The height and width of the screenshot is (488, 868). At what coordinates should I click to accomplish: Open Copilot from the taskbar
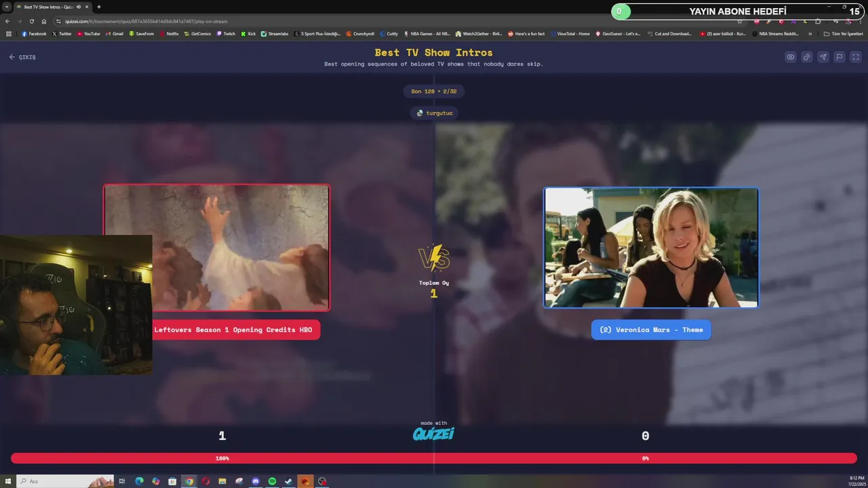(x=156, y=481)
